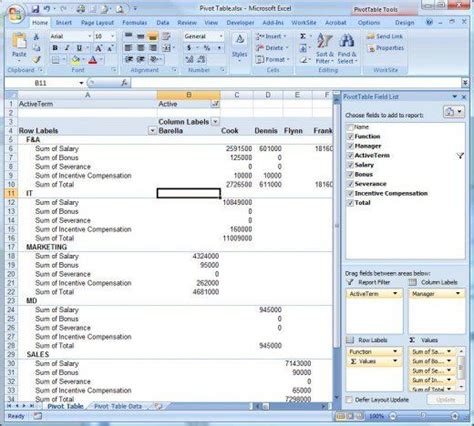This screenshot has height=426, width=474.
Task: Apply percent style format
Action: 207,48
